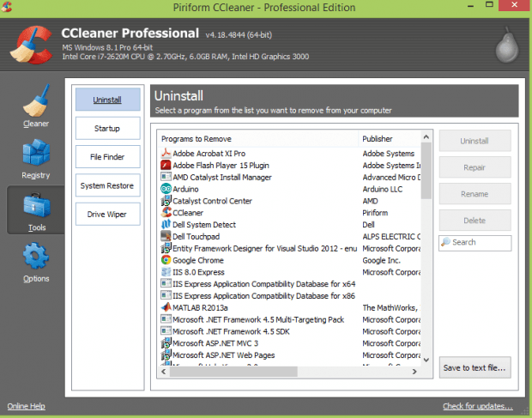This screenshot has height=418, width=532.
Task: Click the The MathWorks publisher cell
Action: pos(391,308)
